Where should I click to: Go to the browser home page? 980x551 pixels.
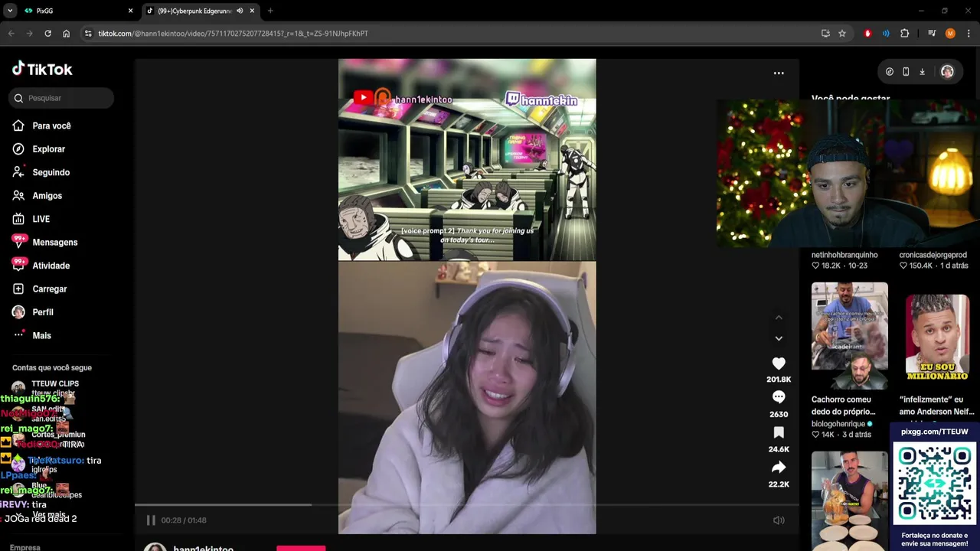(x=66, y=34)
